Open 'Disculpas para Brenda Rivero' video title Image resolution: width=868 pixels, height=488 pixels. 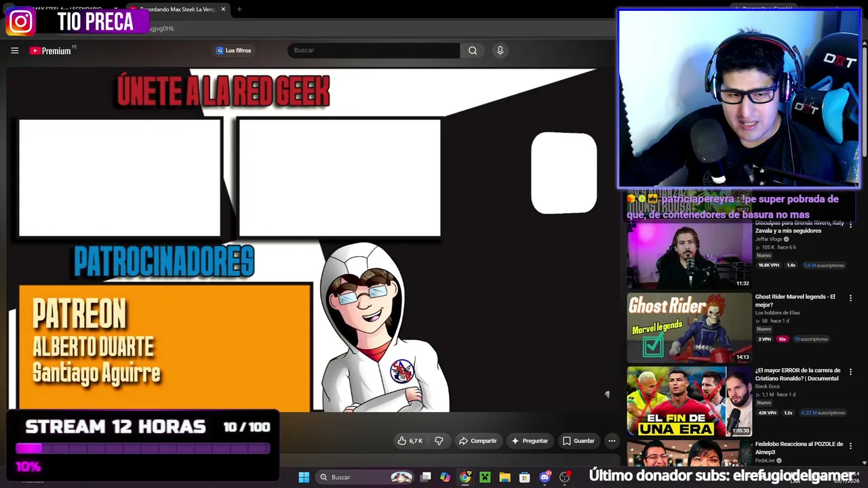tap(800, 226)
